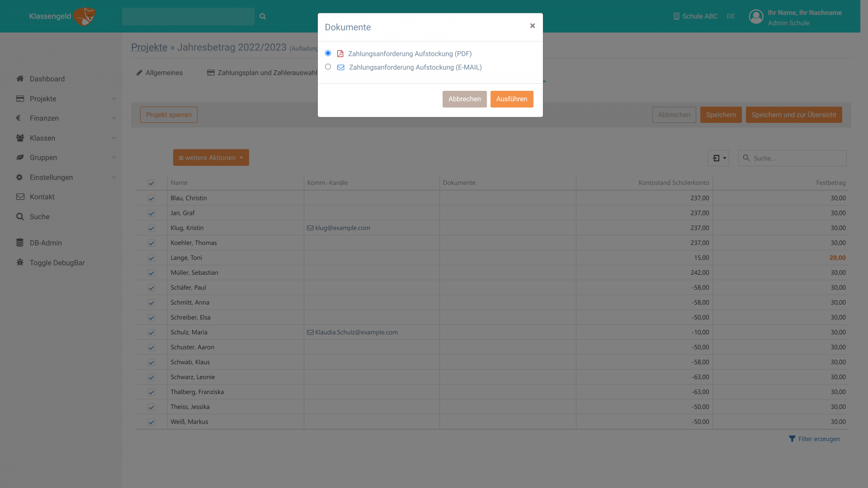Click the top bar search field
Screen dimensions: 868x488
pyautogui.click(x=188, y=17)
